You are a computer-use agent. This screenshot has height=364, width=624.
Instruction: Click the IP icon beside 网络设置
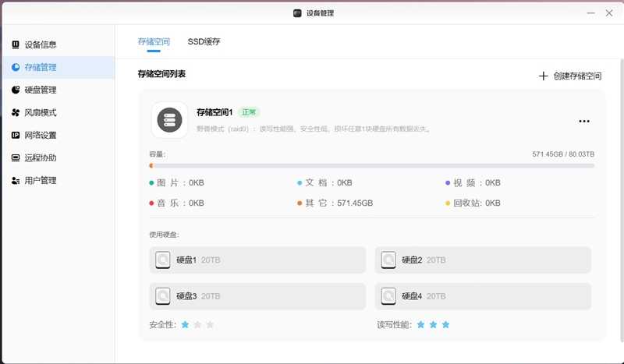click(16, 136)
